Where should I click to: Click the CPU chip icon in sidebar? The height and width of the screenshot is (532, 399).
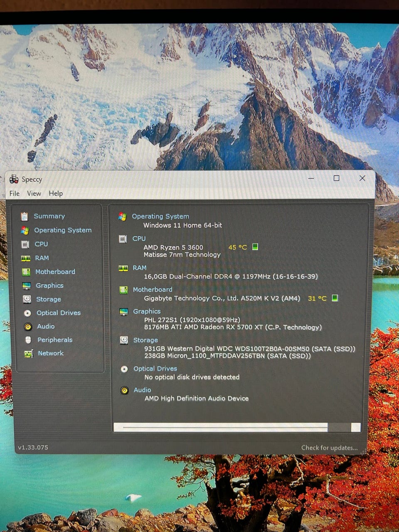point(25,244)
